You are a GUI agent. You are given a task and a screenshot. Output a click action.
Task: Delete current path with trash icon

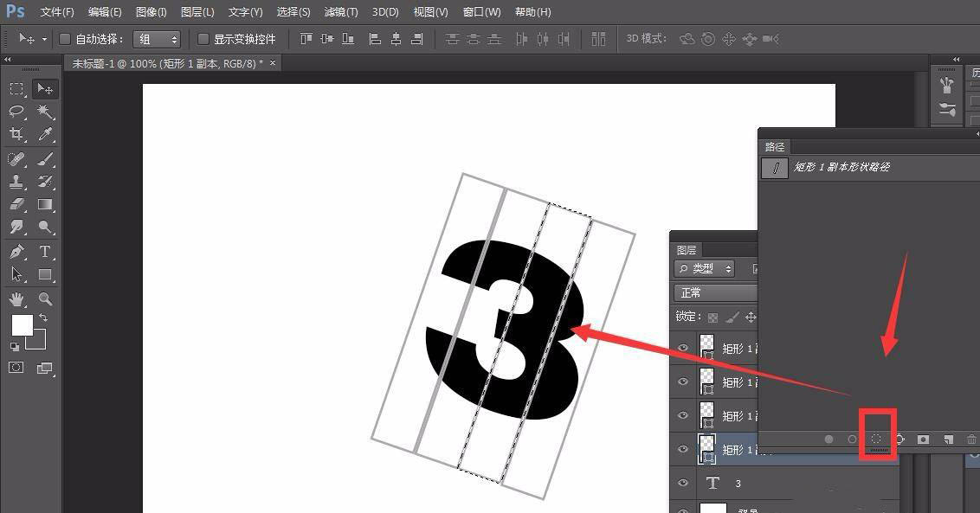pos(971,439)
